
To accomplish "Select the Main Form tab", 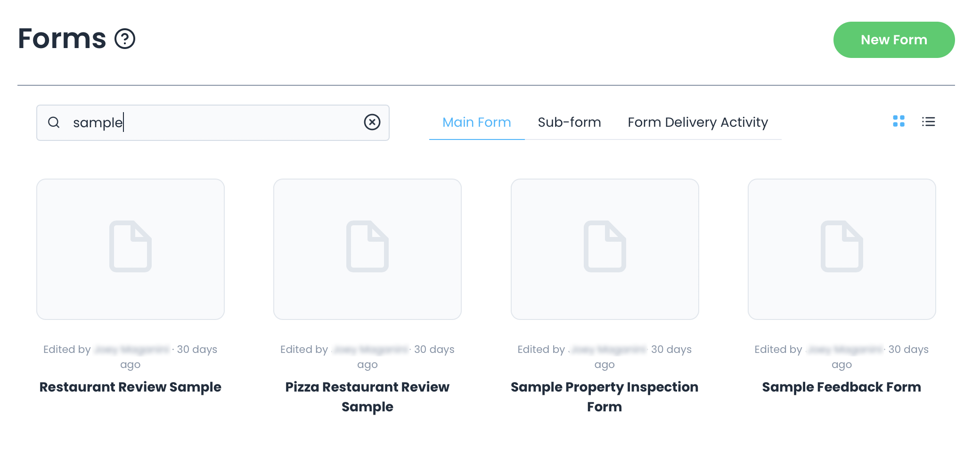I will pos(476,123).
